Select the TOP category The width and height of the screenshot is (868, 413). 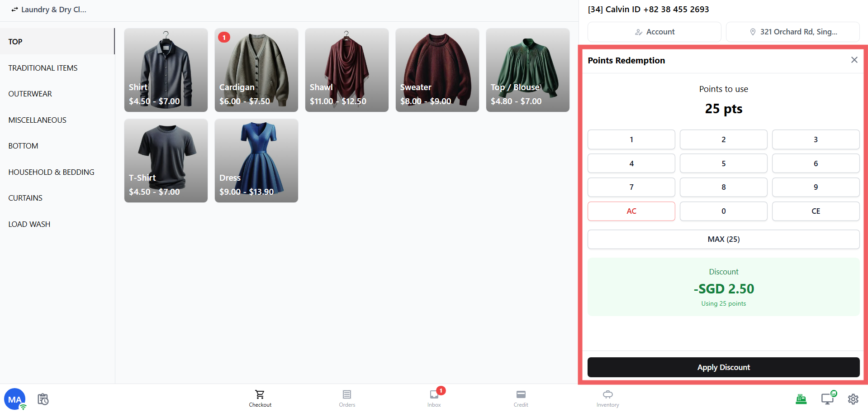tap(57, 42)
